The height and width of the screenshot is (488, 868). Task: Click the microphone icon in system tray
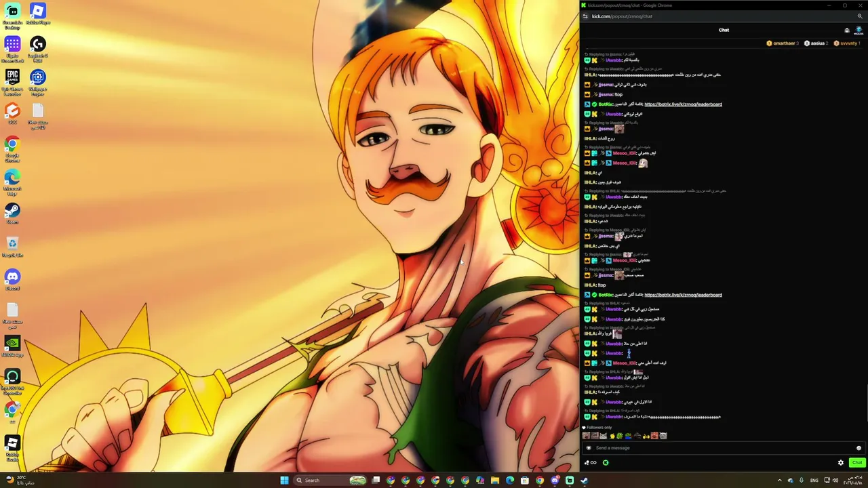pyautogui.click(x=801, y=481)
